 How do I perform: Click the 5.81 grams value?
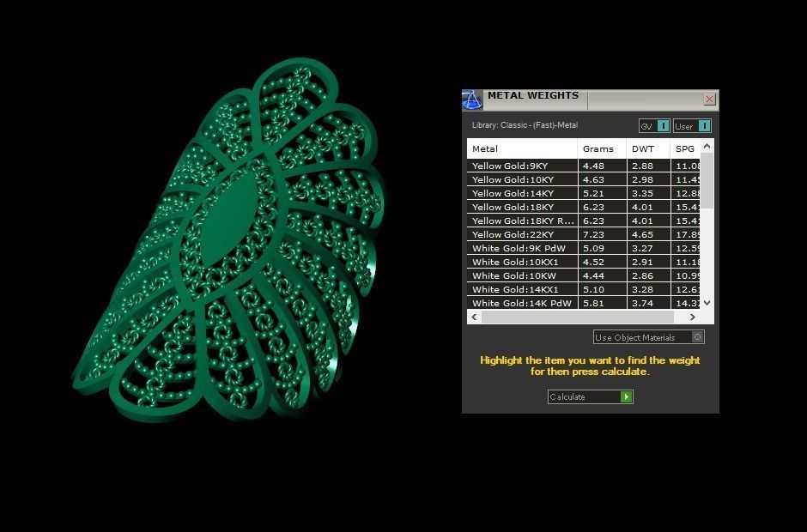pyautogui.click(x=593, y=303)
